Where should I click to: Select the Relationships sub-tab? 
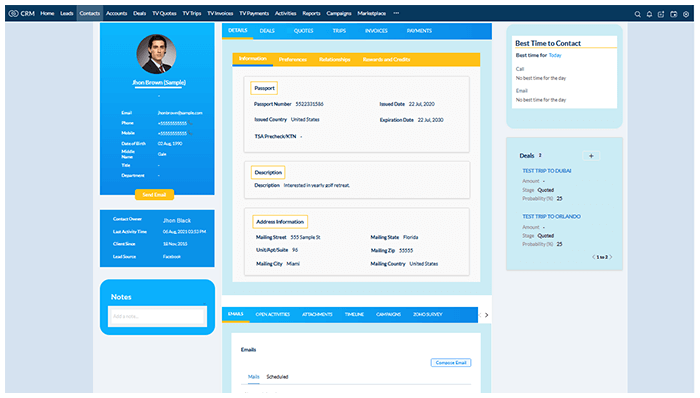coord(335,59)
